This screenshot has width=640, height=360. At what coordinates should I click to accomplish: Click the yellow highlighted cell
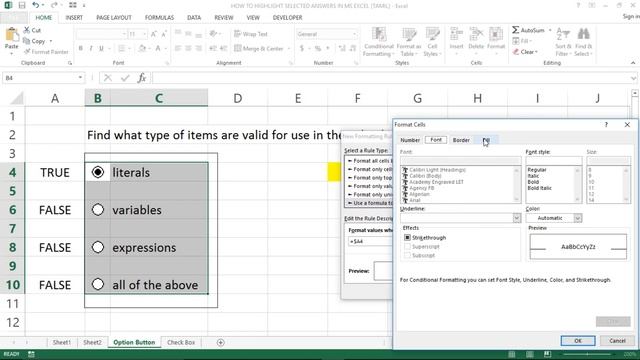334,172
